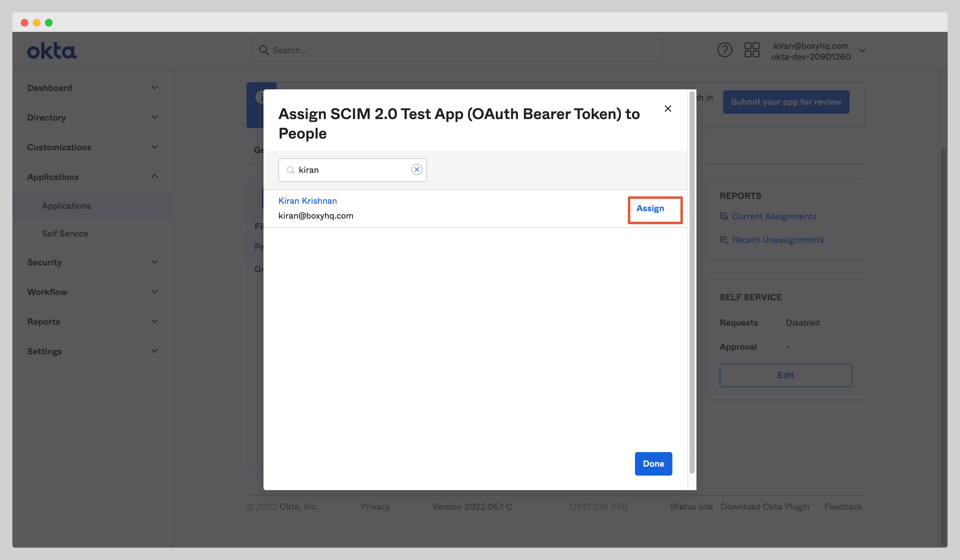
Task: Click inside the kiran search input field
Action: [x=350, y=170]
